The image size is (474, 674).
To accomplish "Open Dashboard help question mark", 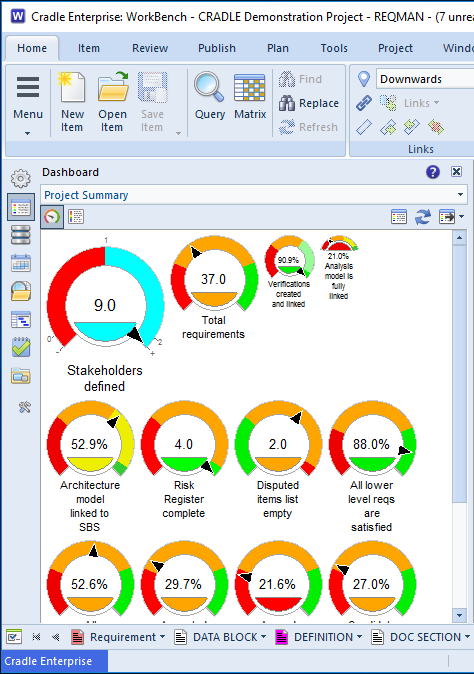I will tap(433, 172).
